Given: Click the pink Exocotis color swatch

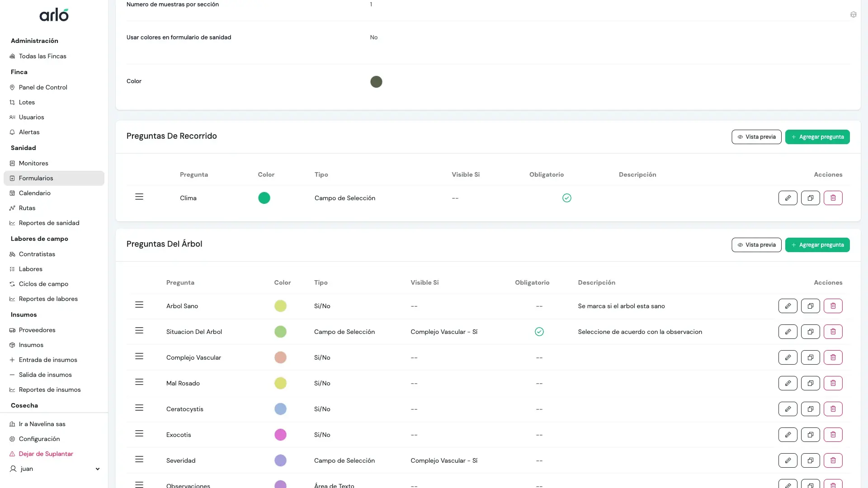Looking at the screenshot, I should 280,435.
